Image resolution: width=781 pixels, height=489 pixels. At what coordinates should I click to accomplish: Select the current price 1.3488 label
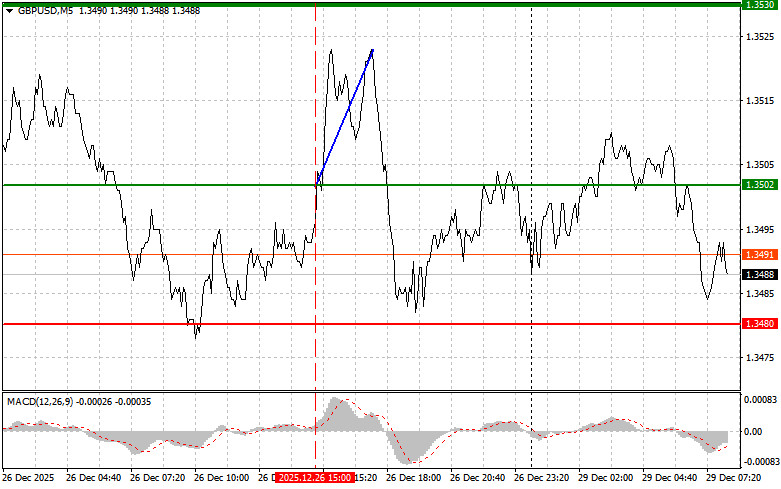pyautogui.click(x=760, y=274)
